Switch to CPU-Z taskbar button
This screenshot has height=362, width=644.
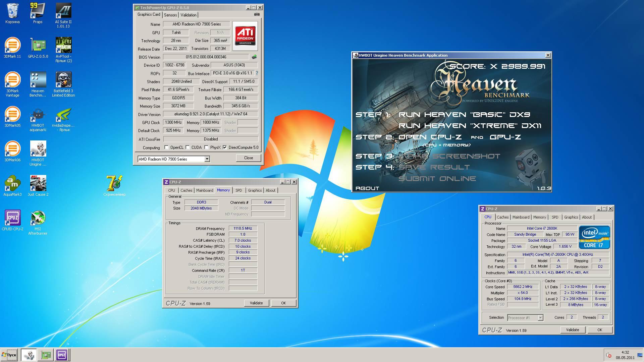[x=62, y=355]
